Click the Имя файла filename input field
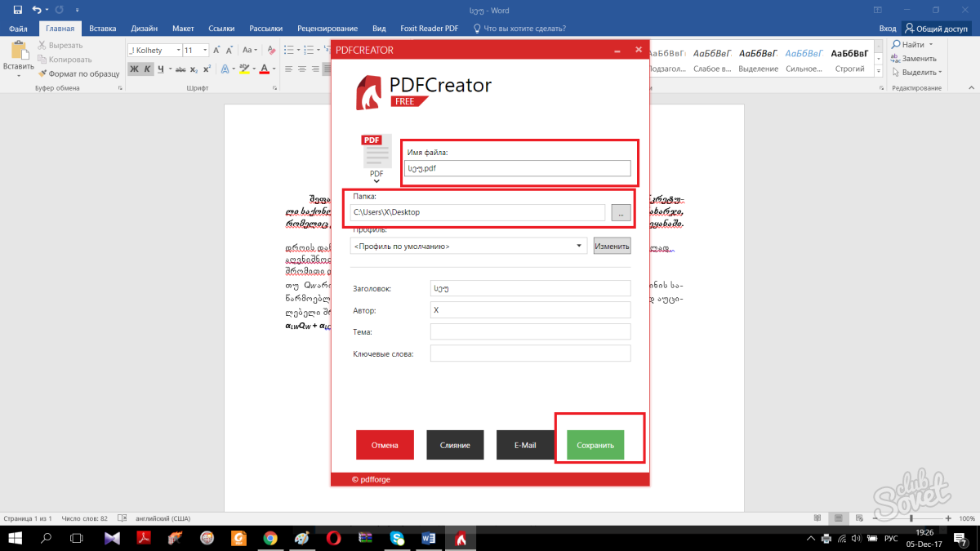 tap(518, 168)
